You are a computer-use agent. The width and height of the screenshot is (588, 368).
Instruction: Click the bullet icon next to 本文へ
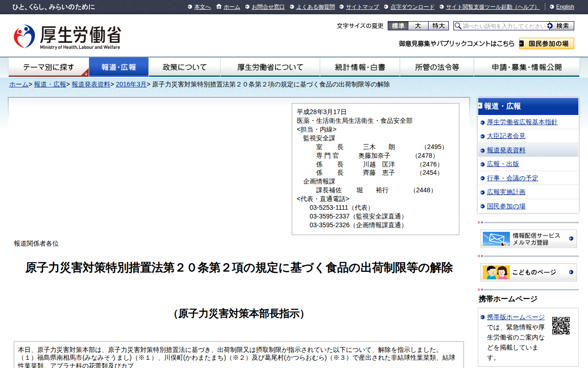pyautogui.click(x=190, y=7)
